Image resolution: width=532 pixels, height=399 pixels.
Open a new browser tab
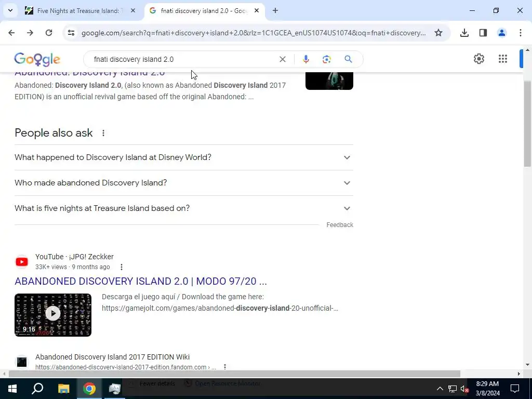[x=275, y=10]
